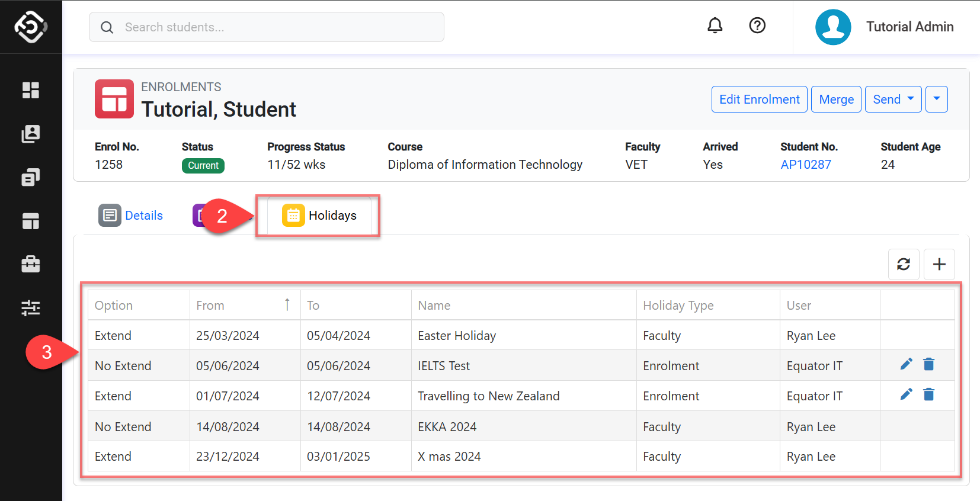The image size is (980, 501).
Task: Click Tutorial Admin user name
Action: point(910,27)
